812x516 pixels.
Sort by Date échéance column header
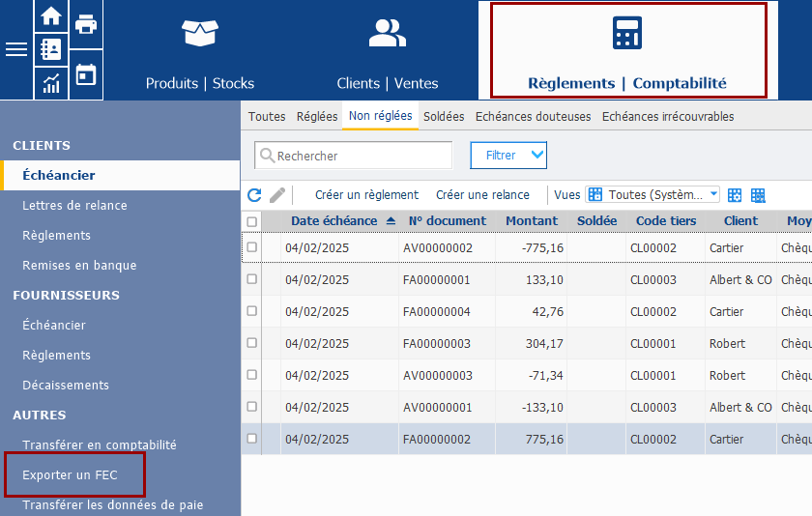click(334, 221)
